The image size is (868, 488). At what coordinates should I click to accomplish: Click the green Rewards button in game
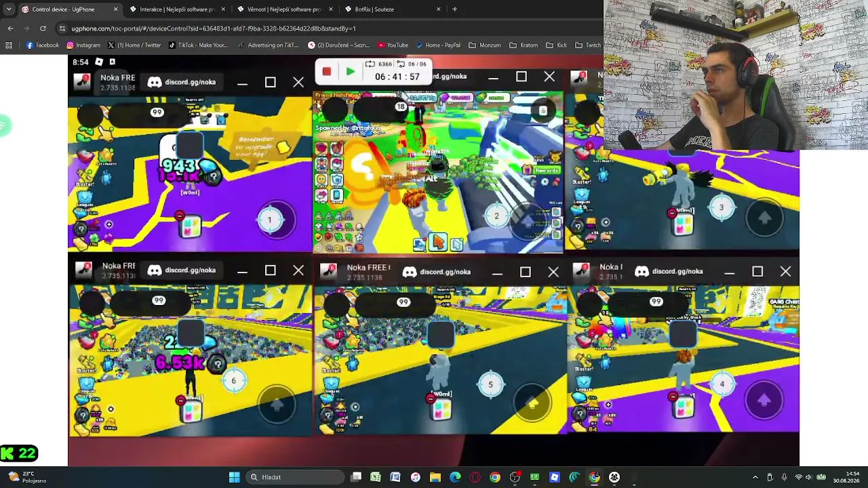pyautogui.click(x=542, y=171)
